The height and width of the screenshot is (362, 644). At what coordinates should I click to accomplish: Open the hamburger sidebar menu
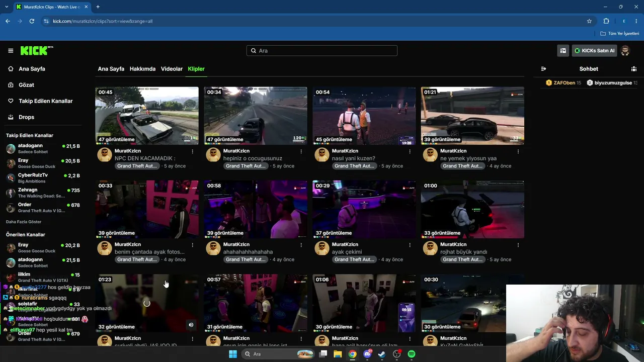(x=11, y=51)
